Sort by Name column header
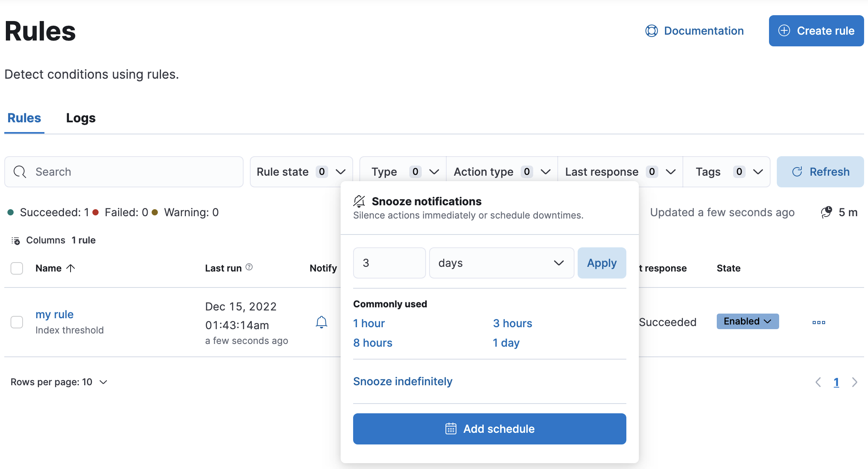Image resolution: width=868 pixels, height=469 pixels. tap(55, 268)
